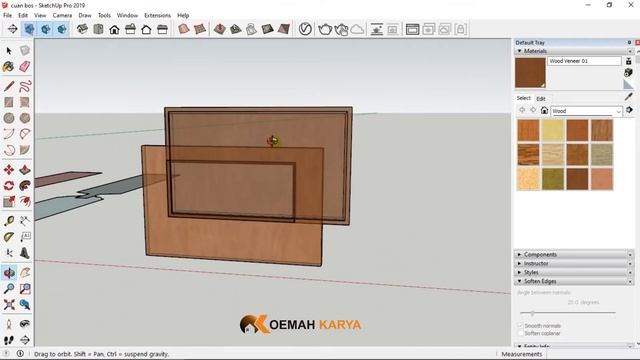Choose the Protractor tool

click(9, 237)
